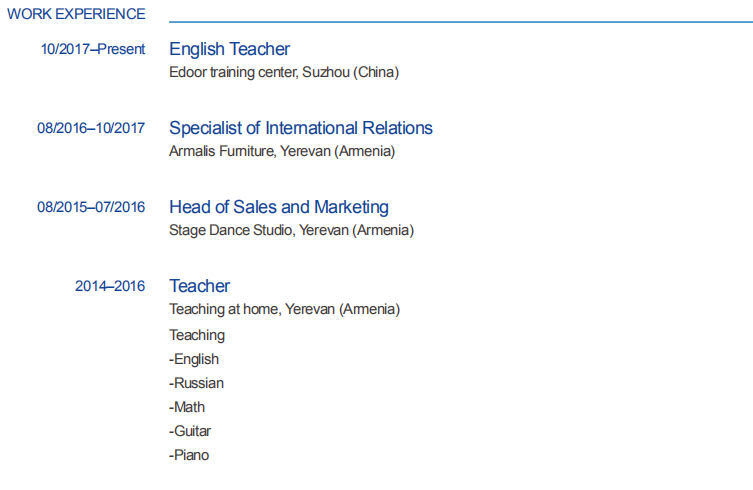Image resolution: width=753 pixels, height=490 pixels.
Task: Select Specialist of International Relations title
Action: pos(300,128)
